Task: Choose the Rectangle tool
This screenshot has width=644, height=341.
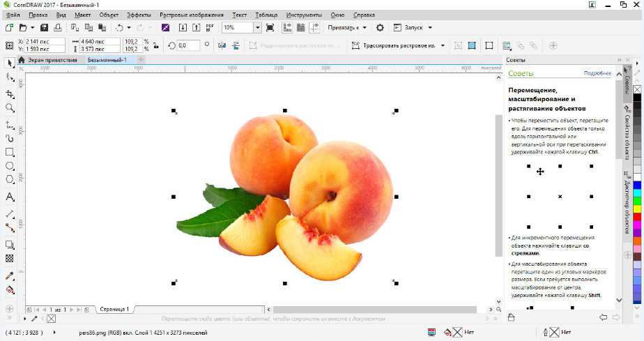Action: (x=10, y=152)
